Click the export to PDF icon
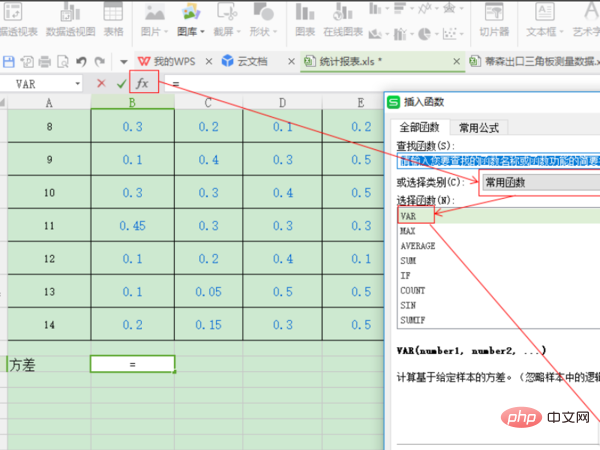Viewport: 600px width, 450px height. (x=27, y=61)
